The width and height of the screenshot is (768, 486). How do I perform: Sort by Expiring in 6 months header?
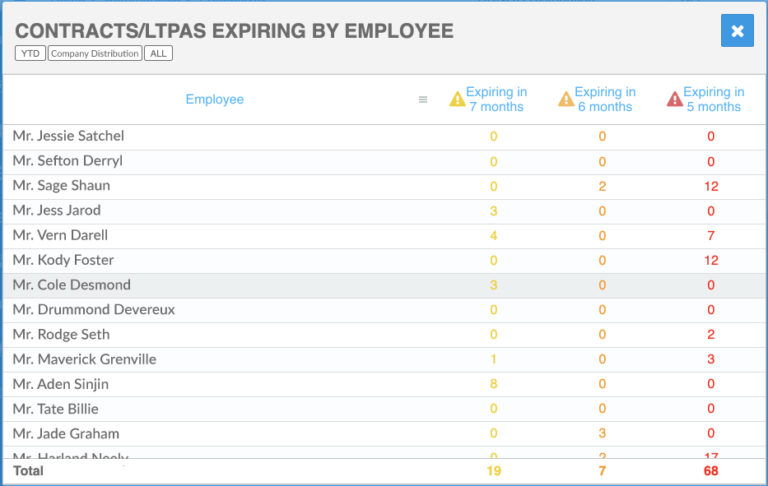605,99
